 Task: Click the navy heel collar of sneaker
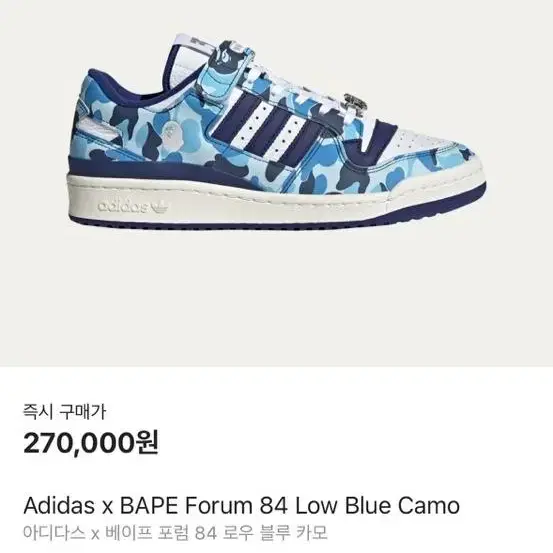point(122,88)
